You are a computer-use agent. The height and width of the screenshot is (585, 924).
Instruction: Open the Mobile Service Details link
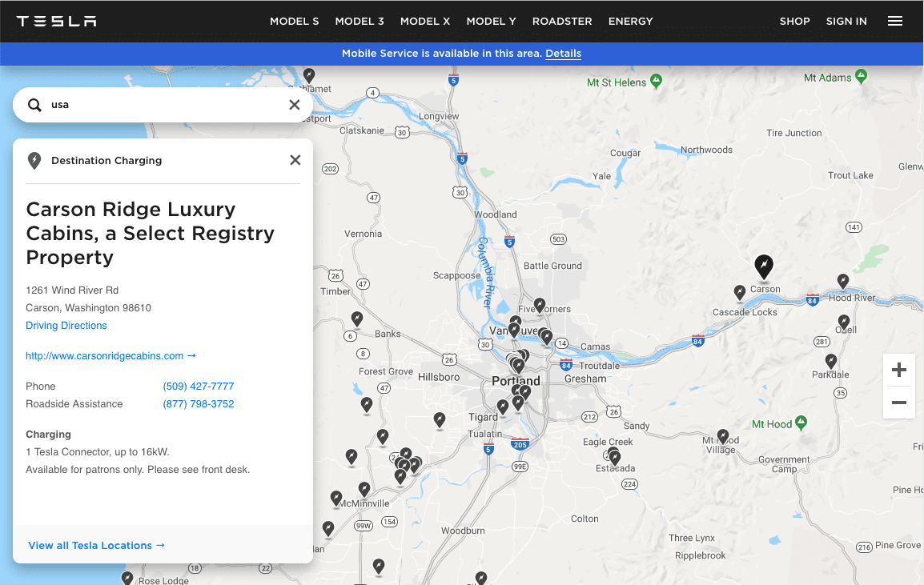[564, 54]
